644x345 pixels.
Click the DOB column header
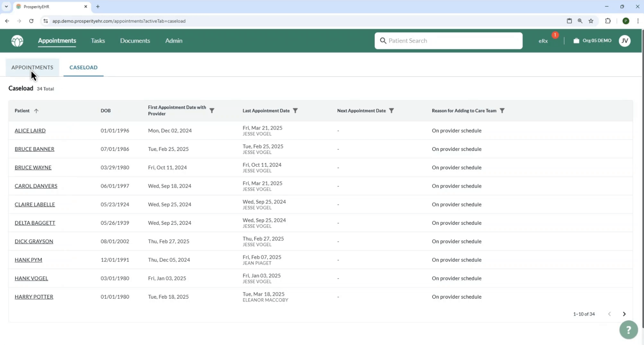pos(105,111)
